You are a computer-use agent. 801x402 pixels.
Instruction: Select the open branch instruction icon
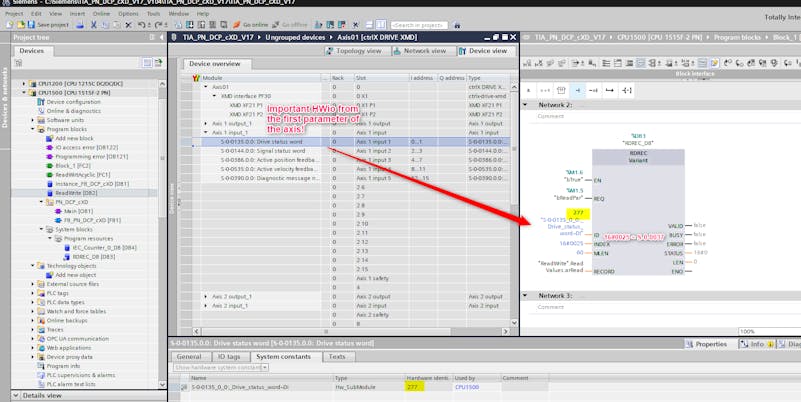(x=609, y=90)
